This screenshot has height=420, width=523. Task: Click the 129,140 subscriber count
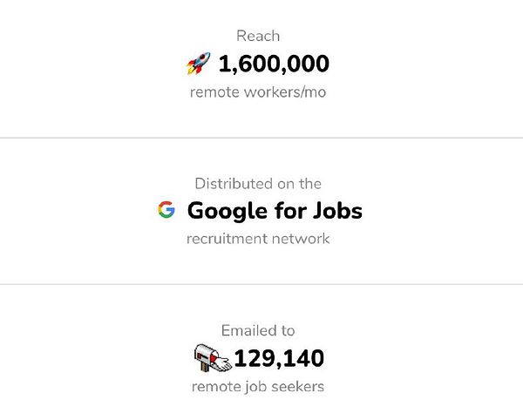point(279,358)
